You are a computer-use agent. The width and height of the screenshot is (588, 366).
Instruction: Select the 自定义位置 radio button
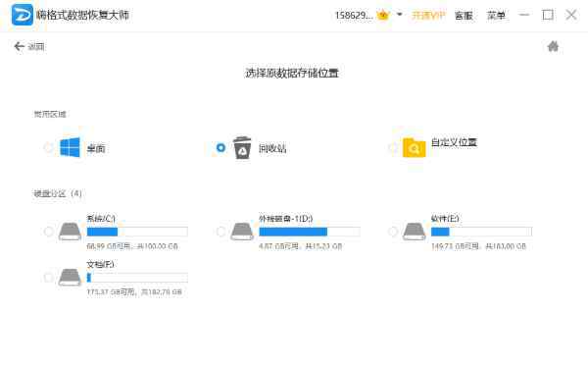(393, 147)
